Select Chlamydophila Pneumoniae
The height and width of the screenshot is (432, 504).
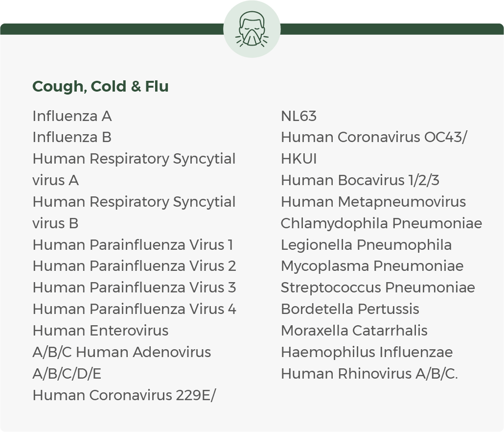(381, 224)
